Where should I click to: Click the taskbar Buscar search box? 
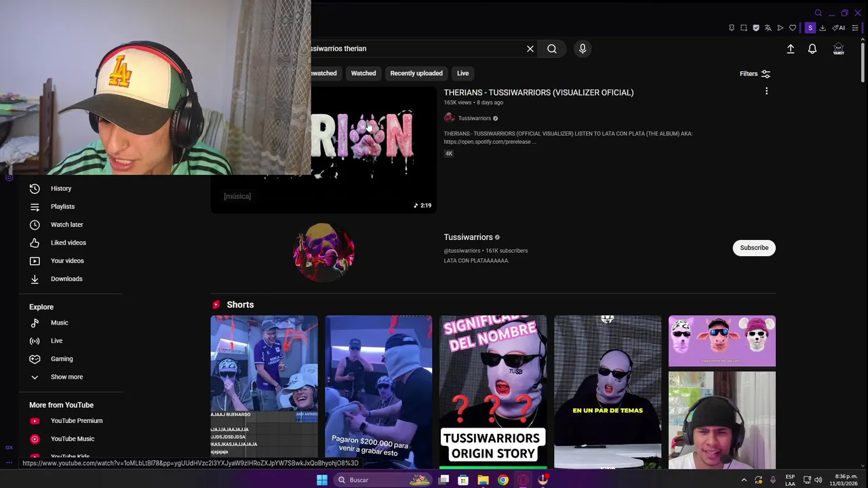pyautogui.click(x=384, y=480)
